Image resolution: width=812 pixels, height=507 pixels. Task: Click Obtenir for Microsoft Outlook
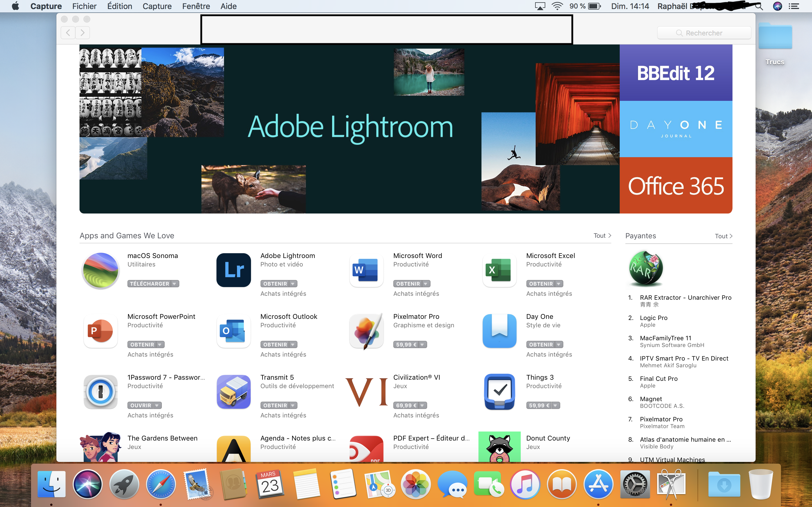coord(275,345)
